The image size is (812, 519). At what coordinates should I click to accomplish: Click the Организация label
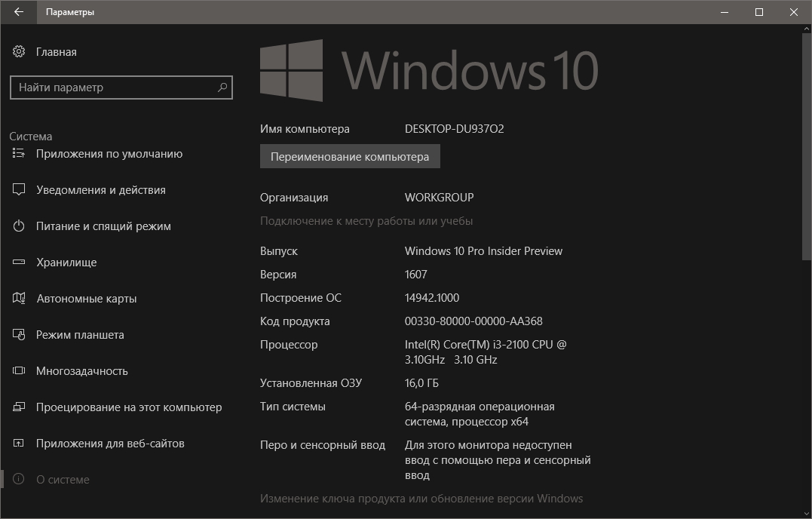[x=293, y=198]
